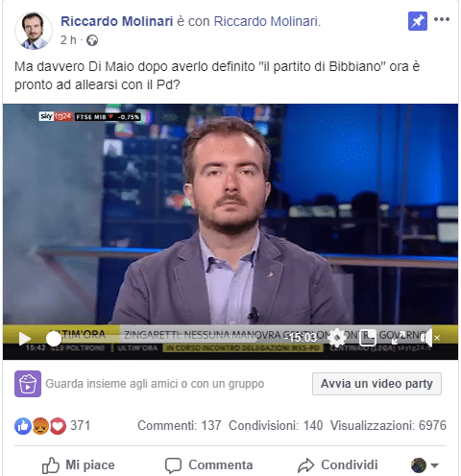
Task: Click the video party popcorn icon
Action: [28, 384]
